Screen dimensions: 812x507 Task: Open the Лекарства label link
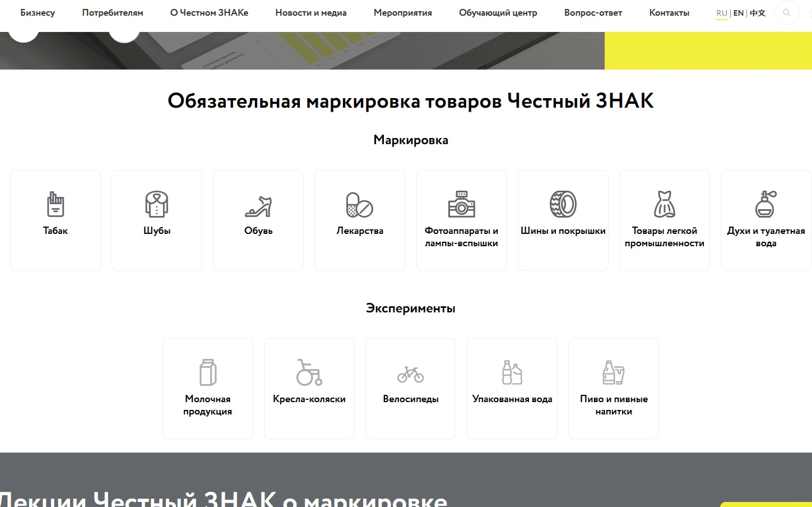360,231
